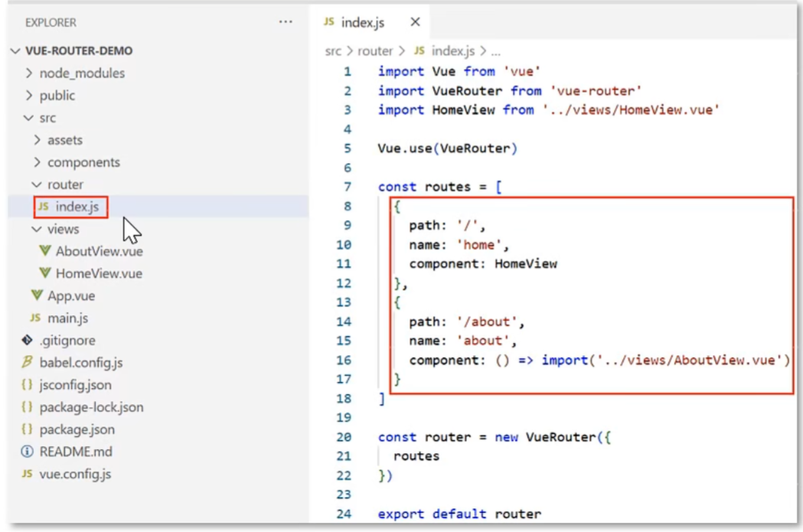
Task: Click the Babel icon beside babel.config.js
Action: (x=27, y=362)
